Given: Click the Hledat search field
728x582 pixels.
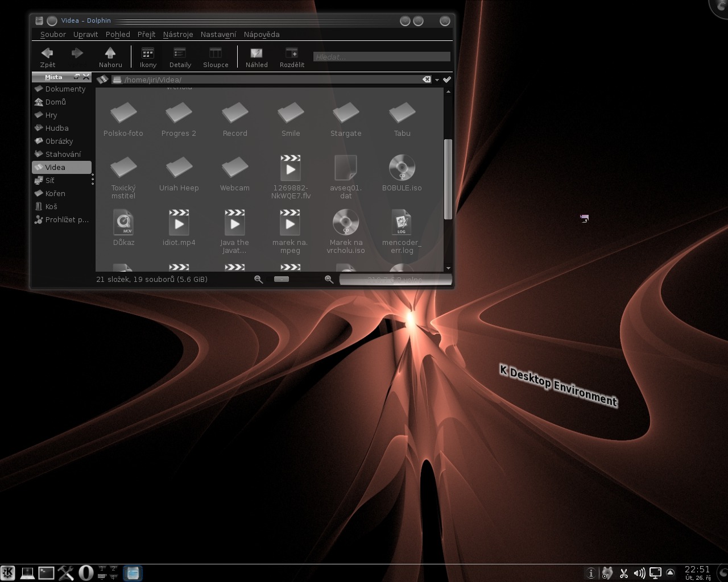Looking at the screenshot, I should point(382,57).
